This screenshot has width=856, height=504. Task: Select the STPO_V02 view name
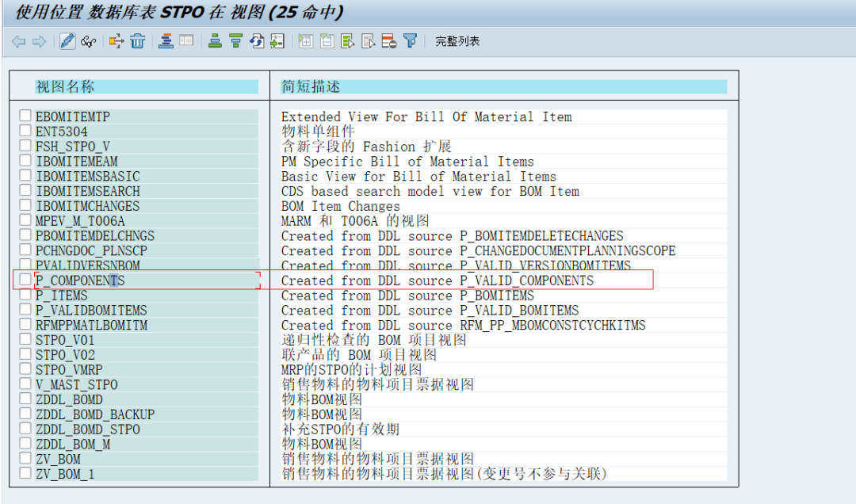pyautogui.click(x=66, y=355)
